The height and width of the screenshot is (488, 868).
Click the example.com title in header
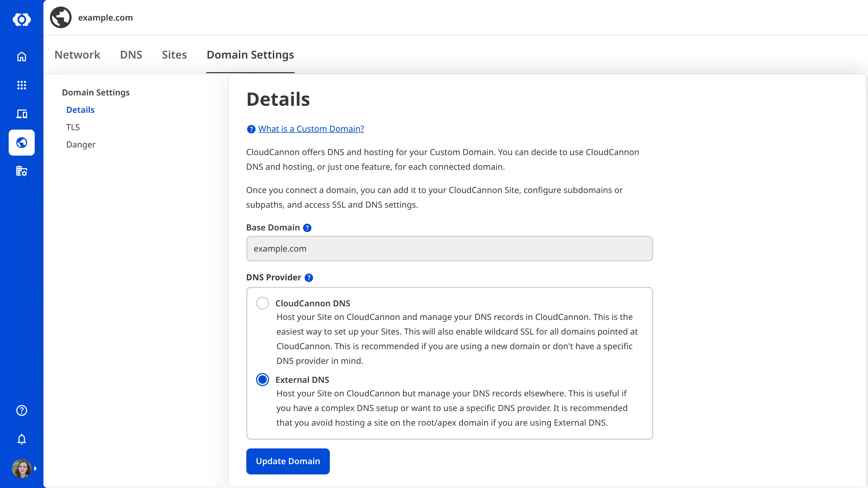coord(106,18)
